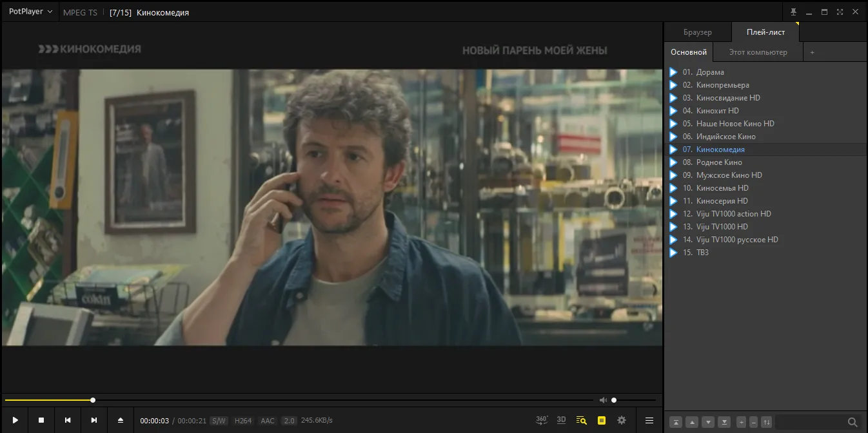Select playlist item 01. Дорама
868x433 pixels.
click(x=765, y=72)
